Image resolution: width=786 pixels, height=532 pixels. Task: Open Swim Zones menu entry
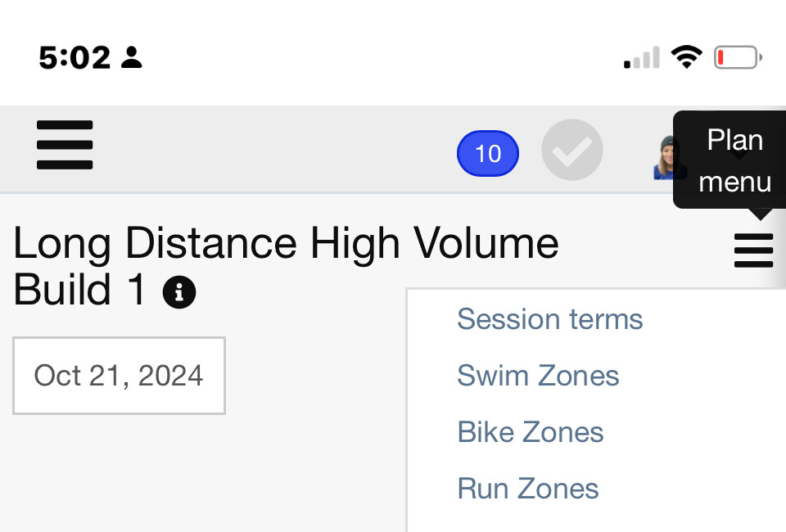[538, 376]
